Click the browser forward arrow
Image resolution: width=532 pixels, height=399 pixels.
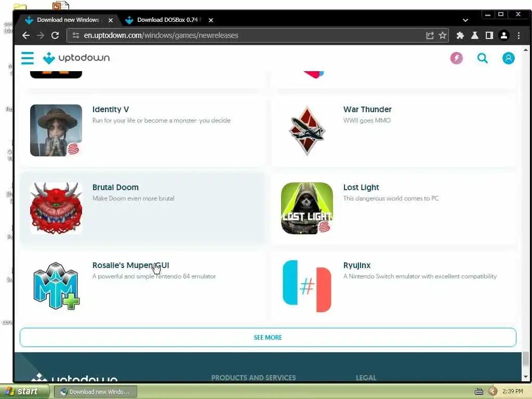coord(41,35)
